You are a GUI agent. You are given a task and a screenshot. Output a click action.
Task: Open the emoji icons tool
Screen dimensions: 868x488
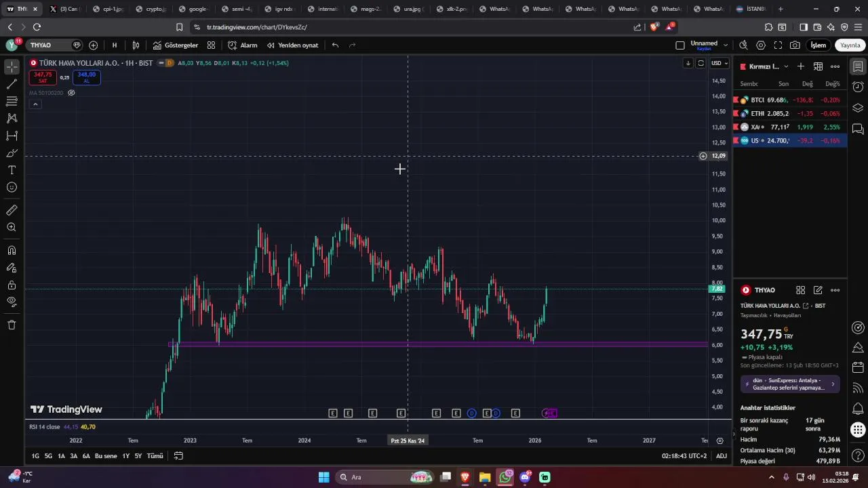[12, 187]
